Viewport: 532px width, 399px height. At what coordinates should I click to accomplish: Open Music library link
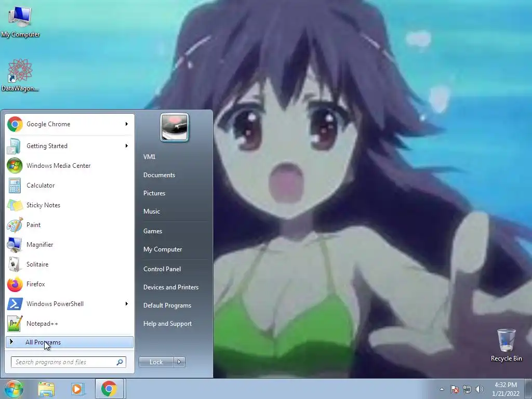152,211
